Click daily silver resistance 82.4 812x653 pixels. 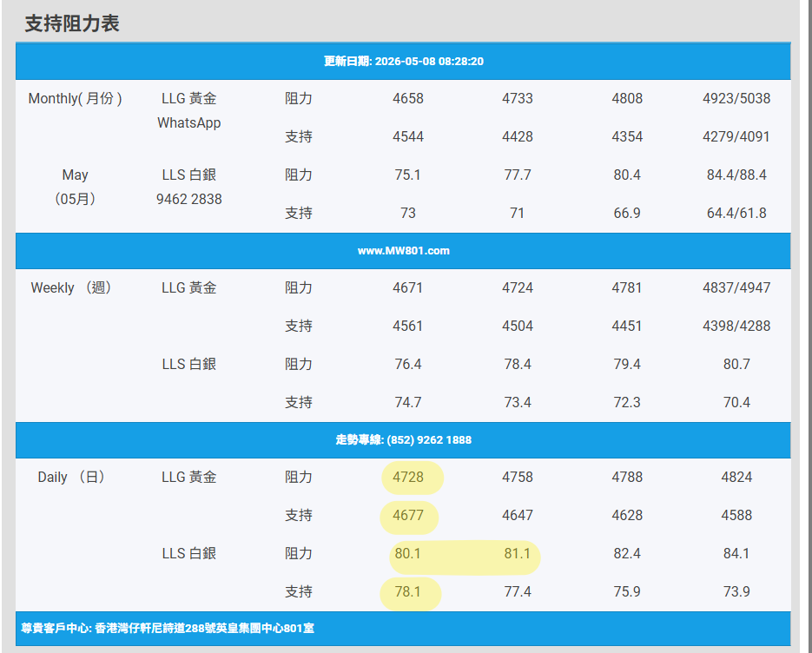coord(627,554)
